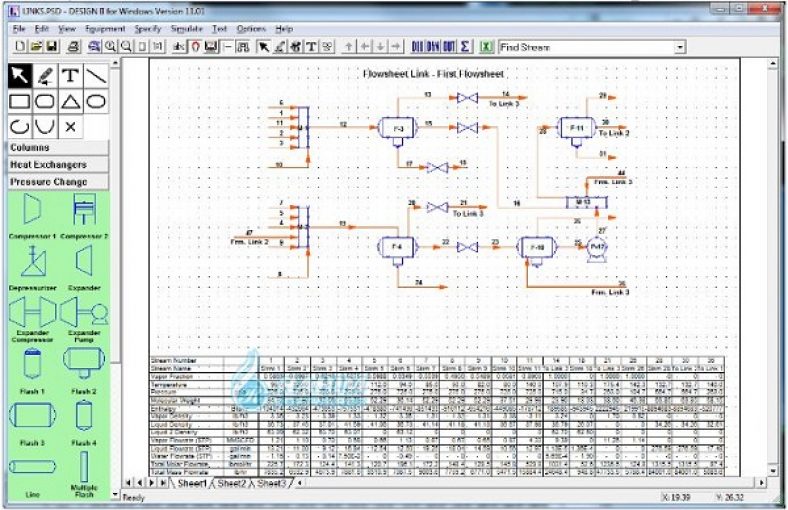788x510 pixels.
Task: Open the Equipment menu
Action: (x=105, y=29)
